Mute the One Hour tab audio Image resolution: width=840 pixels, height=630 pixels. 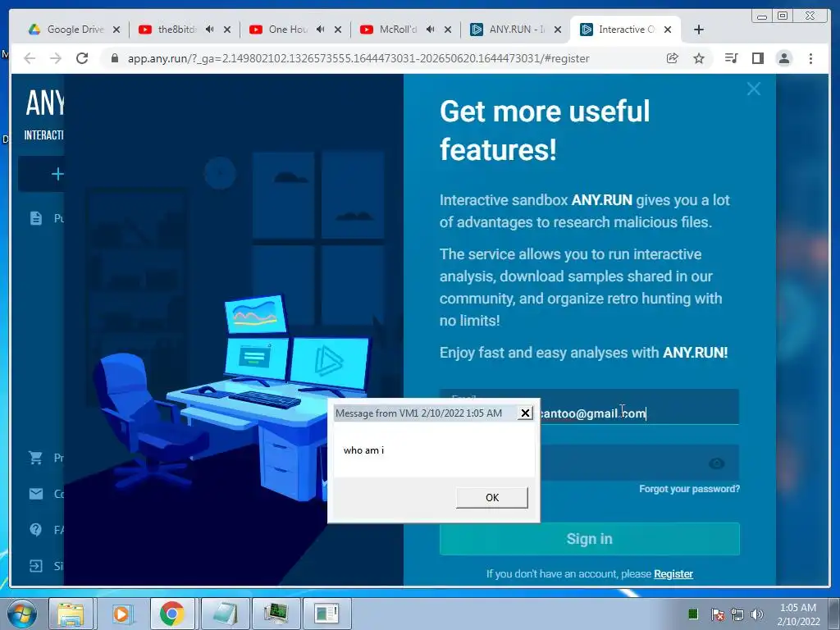click(321, 30)
